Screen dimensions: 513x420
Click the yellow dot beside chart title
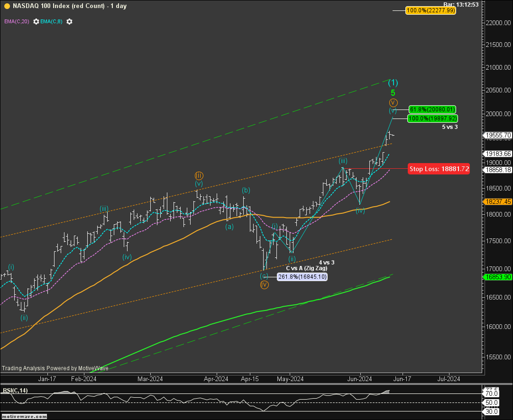(x=7, y=6)
